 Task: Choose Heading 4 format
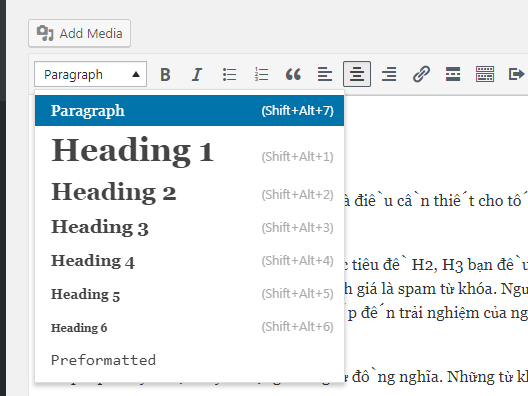[189, 261]
